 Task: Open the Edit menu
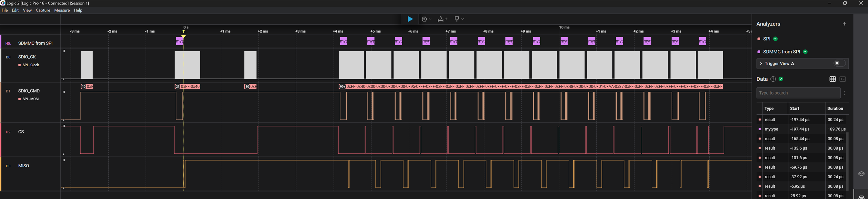[x=15, y=10]
